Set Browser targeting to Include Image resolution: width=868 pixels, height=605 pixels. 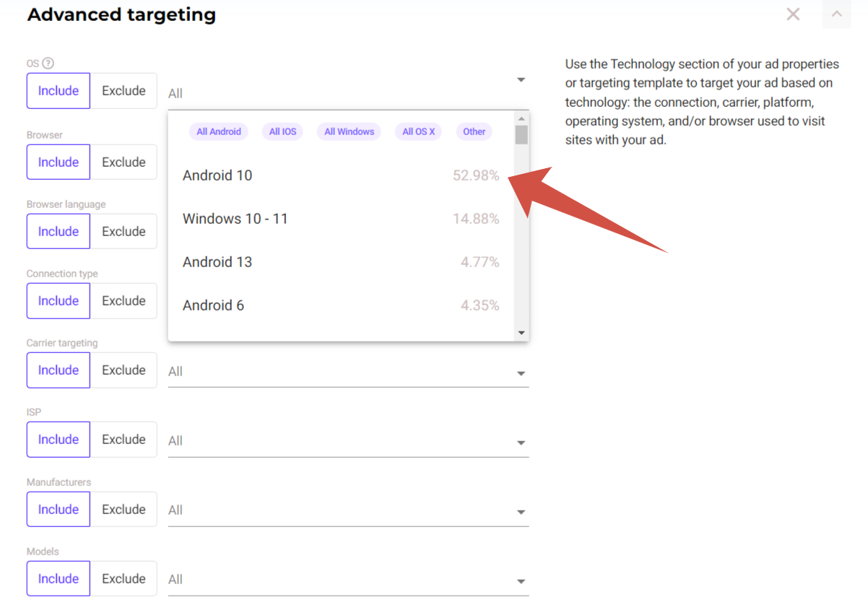pyautogui.click(x=58, y=162)
